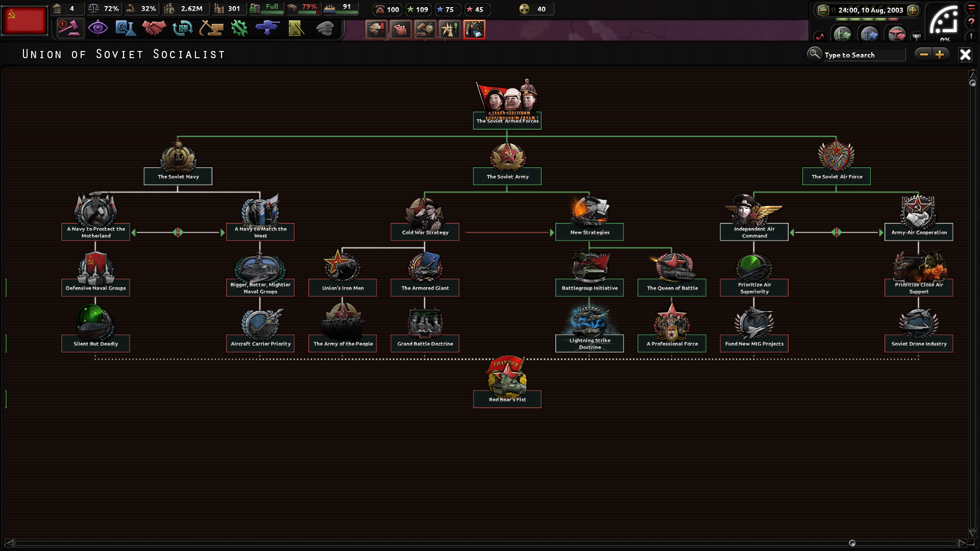Select the Red Bear's Fist focus
980x551 pixels.
[x=507, y=399]
